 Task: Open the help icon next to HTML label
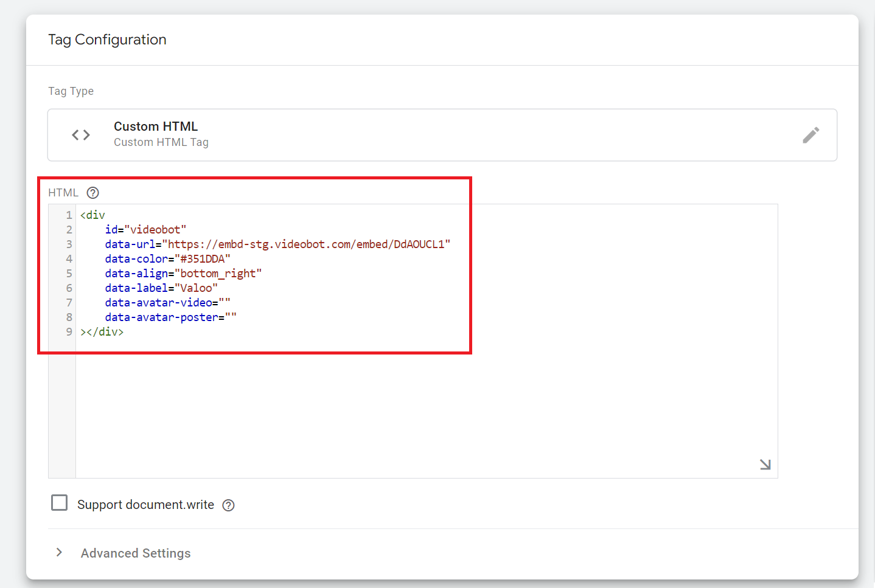point(92,193)
